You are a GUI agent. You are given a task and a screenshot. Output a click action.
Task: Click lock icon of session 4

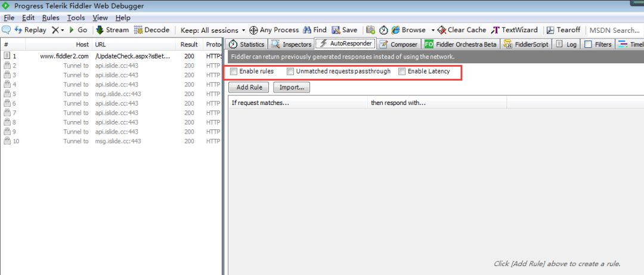point(7,84)
